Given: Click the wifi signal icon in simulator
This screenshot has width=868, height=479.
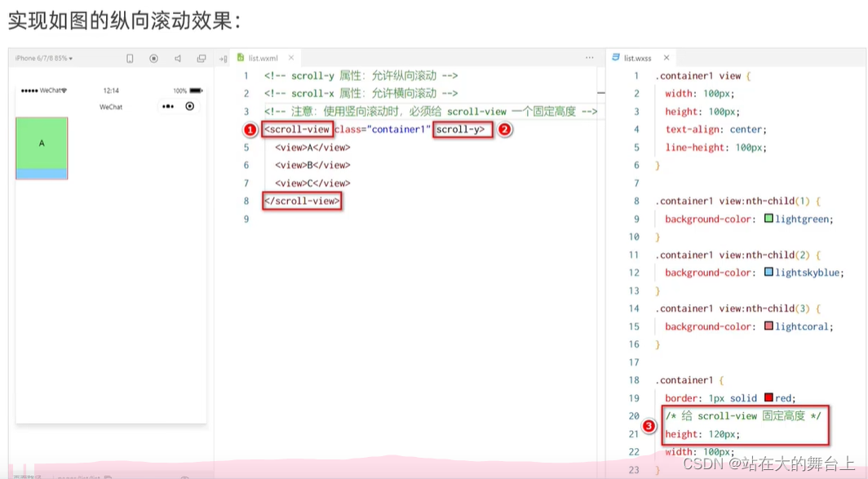Looking at the screenshot, I should click(64, 91).
